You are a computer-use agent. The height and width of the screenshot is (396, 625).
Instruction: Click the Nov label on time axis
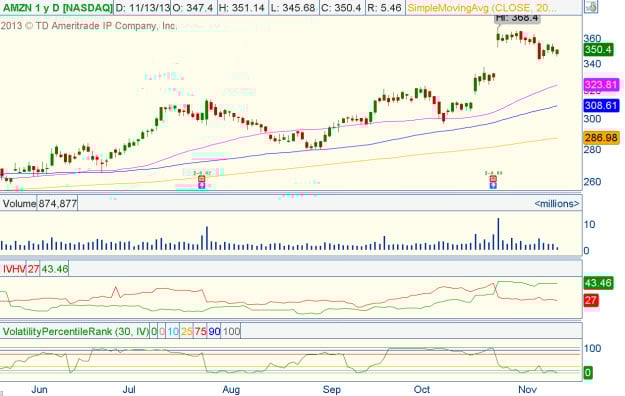point(527,389)
